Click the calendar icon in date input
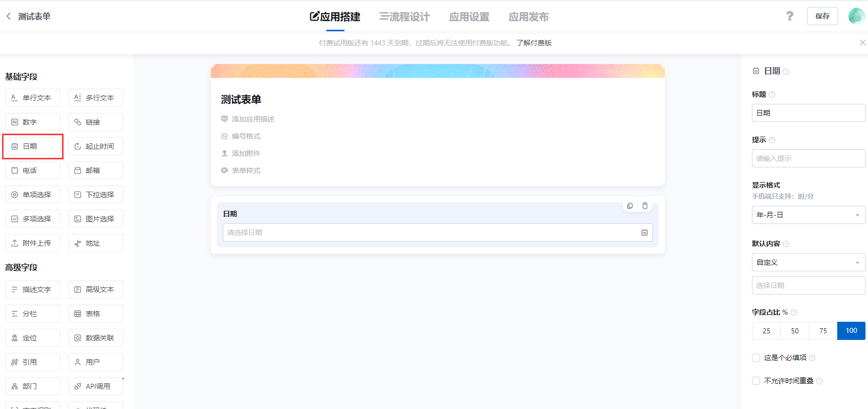The width and height of the screenshot is (868, 409). coord(644,232)
